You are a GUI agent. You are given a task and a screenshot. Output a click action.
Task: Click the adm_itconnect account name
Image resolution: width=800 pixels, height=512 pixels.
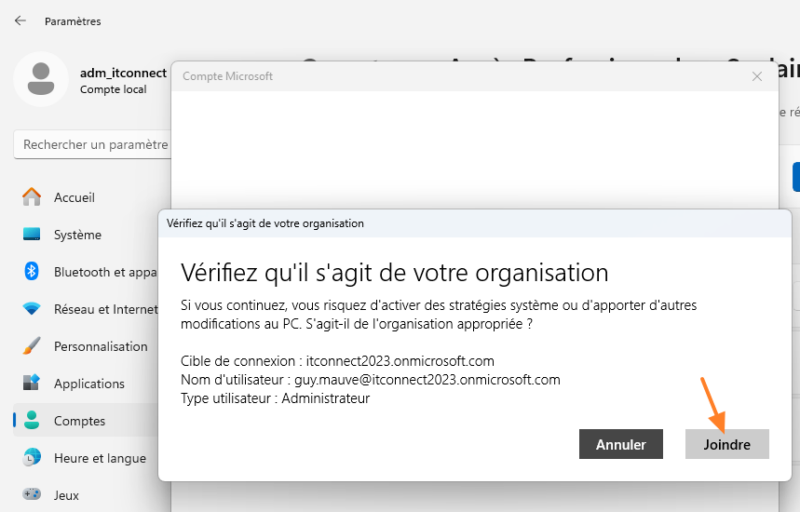pyautogui.click(x=123, y=73)
